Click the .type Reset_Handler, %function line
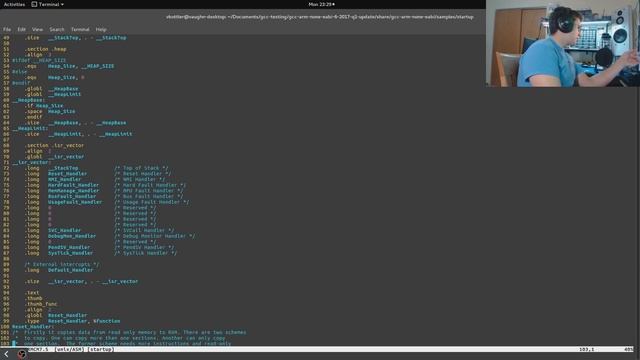 pyautogui.click(x=72, y=321)
